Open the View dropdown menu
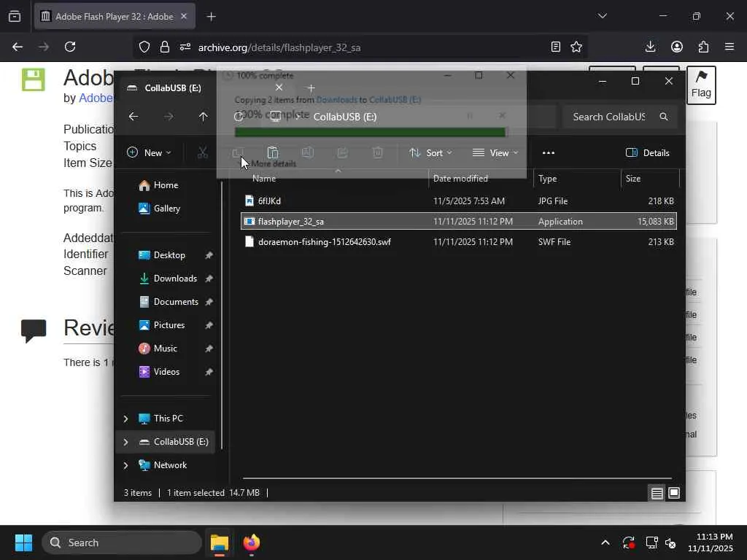 [495, 153]
